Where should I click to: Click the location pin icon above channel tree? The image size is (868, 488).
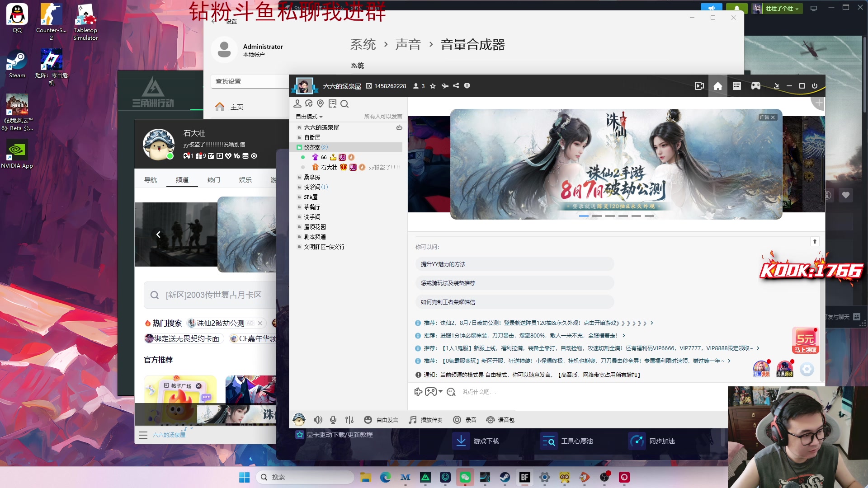tap(321, 103)
